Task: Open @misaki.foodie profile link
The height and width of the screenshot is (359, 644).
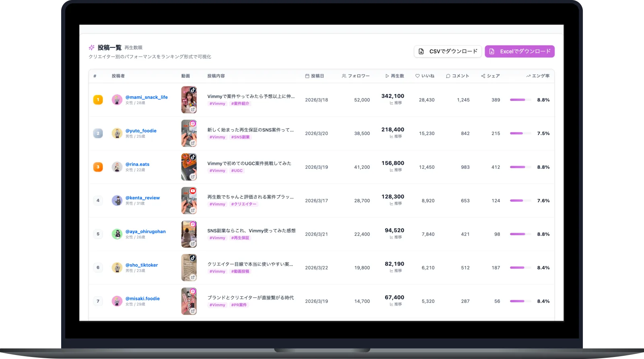Action: click(142, 299)
